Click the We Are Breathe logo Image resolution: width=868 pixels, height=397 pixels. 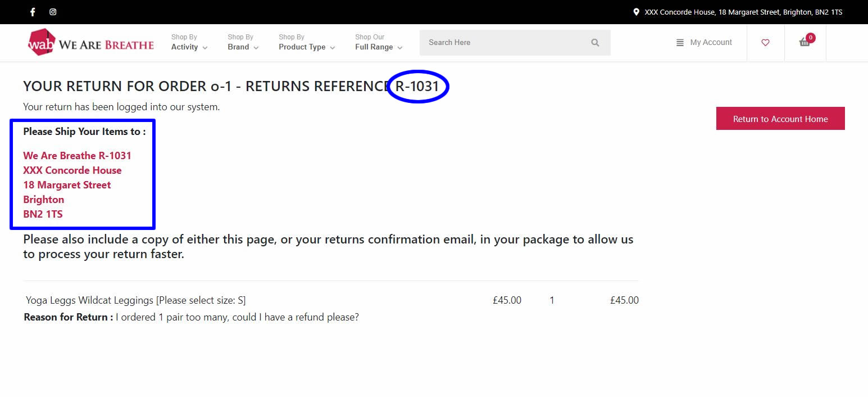point(91,43)
